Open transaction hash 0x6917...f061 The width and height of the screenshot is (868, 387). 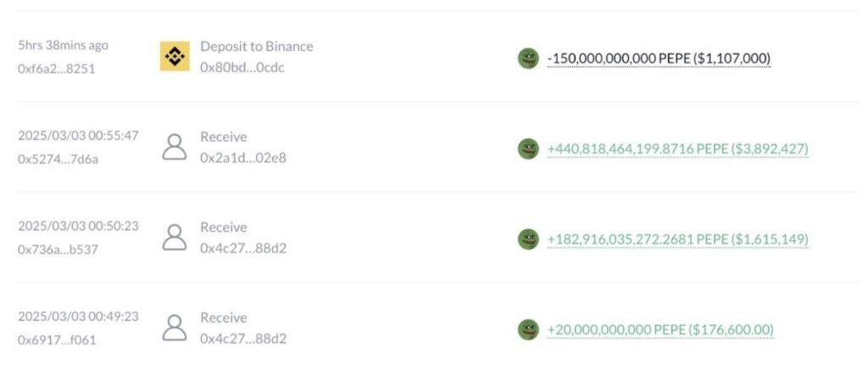[x=57, y=340]
